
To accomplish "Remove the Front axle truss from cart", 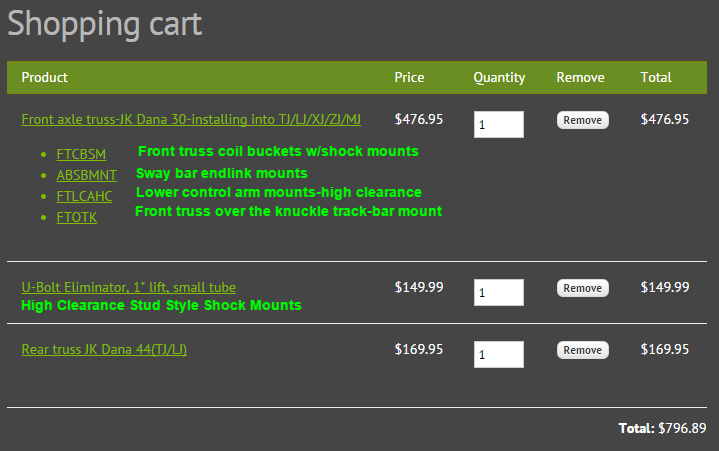I will point(582,120).
